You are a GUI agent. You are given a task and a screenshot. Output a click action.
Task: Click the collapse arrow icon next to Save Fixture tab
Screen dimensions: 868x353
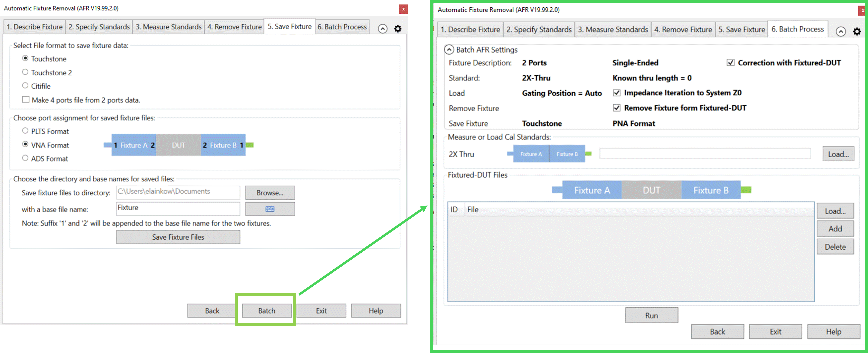pyautogui.click(x=382, y=29)
